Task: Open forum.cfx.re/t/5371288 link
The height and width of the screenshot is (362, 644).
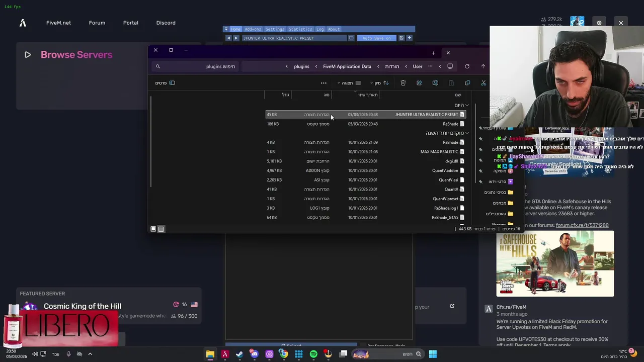Action: [x=582, y=225]
